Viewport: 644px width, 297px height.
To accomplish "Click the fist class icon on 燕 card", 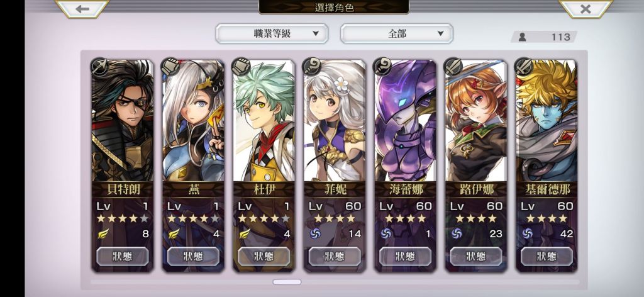I will 170,67.
